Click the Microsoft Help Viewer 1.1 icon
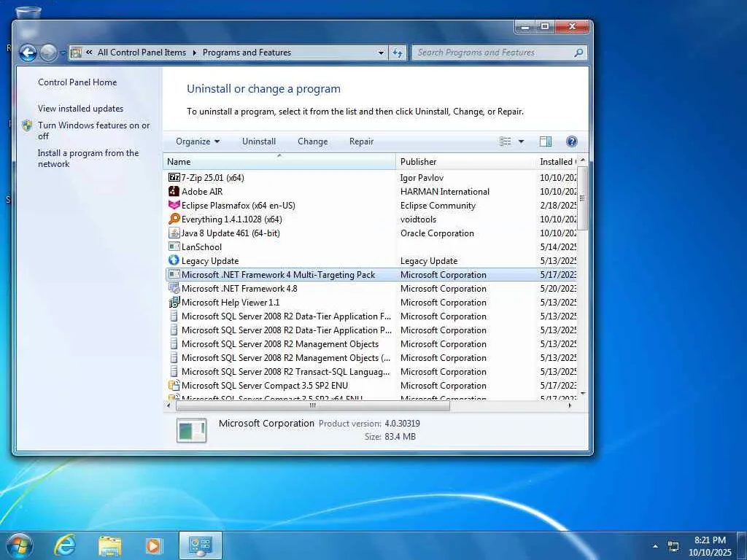 pyautogui.click(x=174, y=302)
